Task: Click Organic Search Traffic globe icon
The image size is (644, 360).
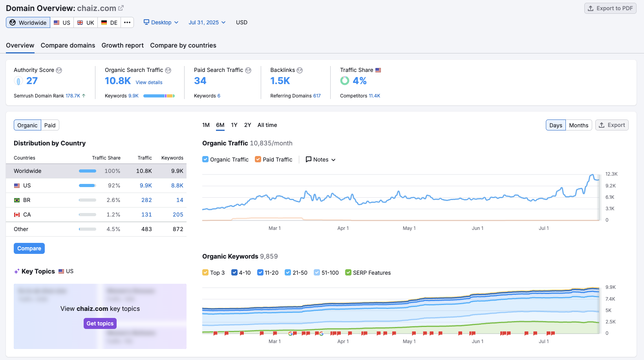Action: coord(168,70)
